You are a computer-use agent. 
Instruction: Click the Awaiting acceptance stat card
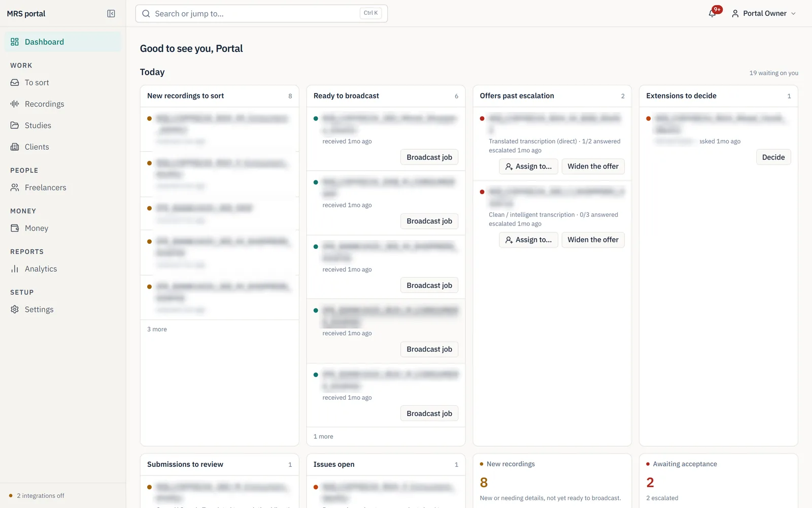(x=719, y=481)
